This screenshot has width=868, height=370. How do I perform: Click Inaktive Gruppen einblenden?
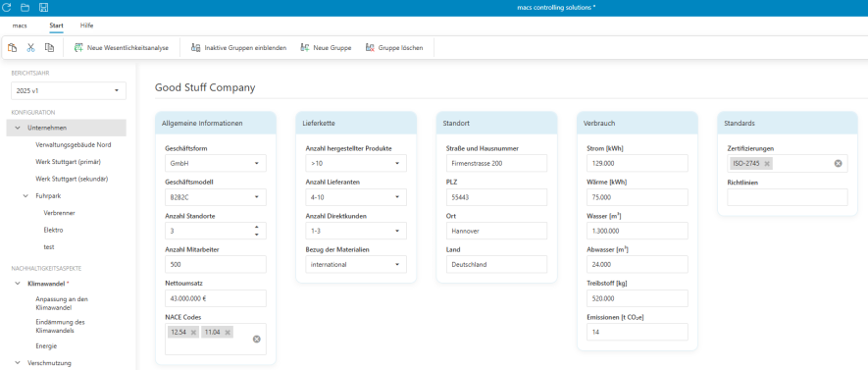click(x=238, y=48)
